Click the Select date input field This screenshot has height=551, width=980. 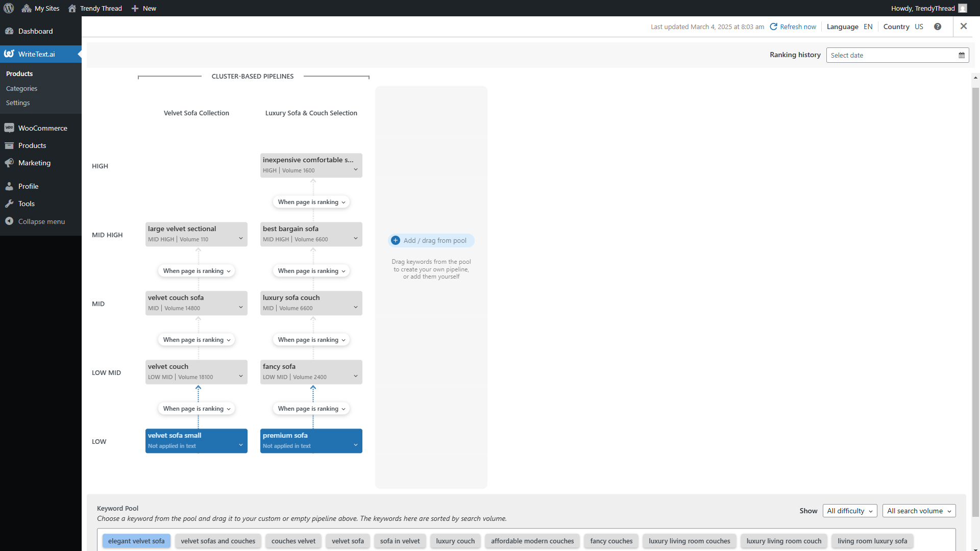(891, 55)
